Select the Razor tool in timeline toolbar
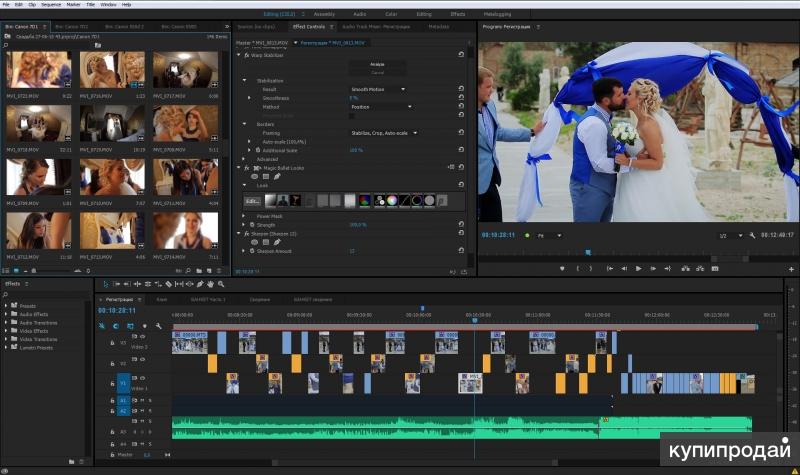The height and width of the screenshot is (475, 800). point(168,284)
